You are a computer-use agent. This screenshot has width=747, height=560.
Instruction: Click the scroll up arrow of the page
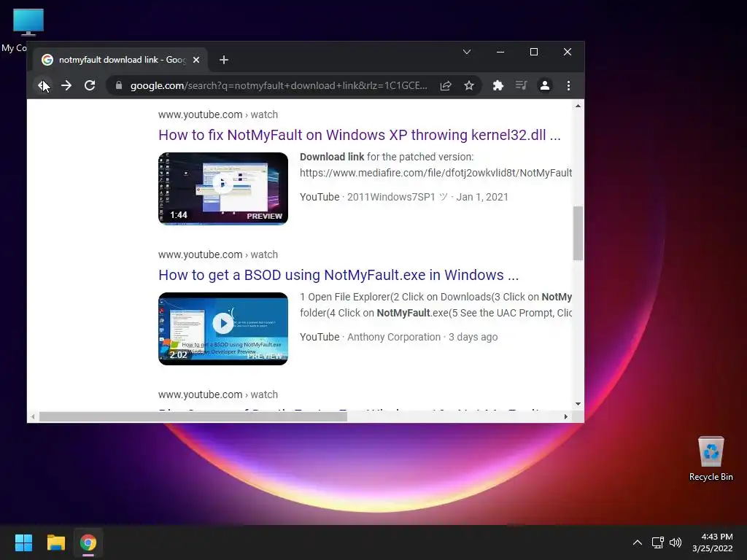coord(578,106)
